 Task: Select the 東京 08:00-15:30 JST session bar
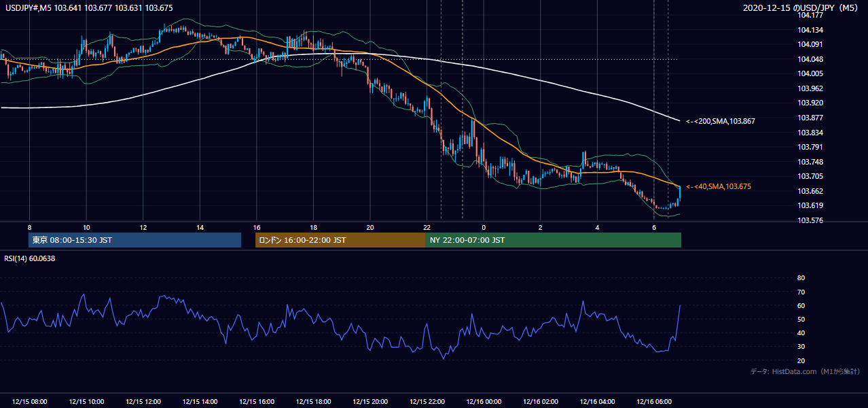click(x=134, y=240)
